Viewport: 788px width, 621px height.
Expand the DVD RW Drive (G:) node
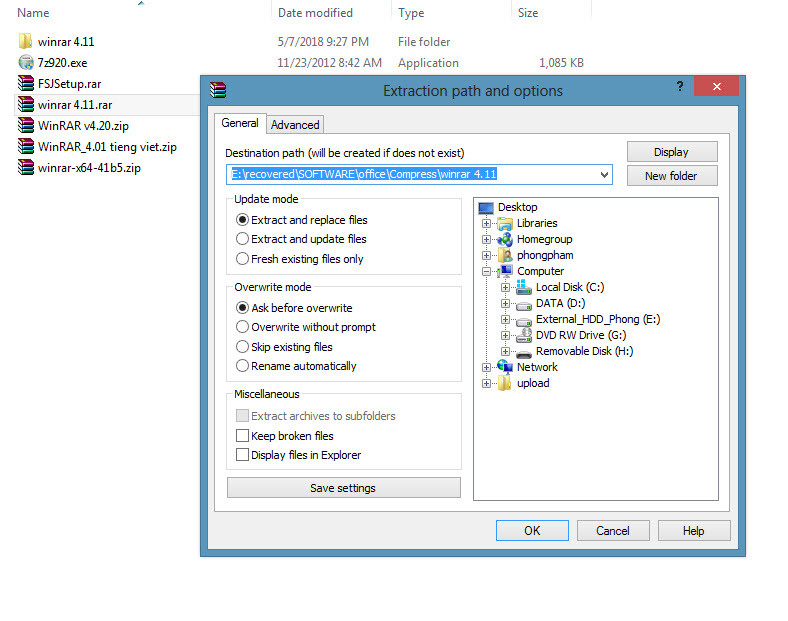click(x=505, y=335)
